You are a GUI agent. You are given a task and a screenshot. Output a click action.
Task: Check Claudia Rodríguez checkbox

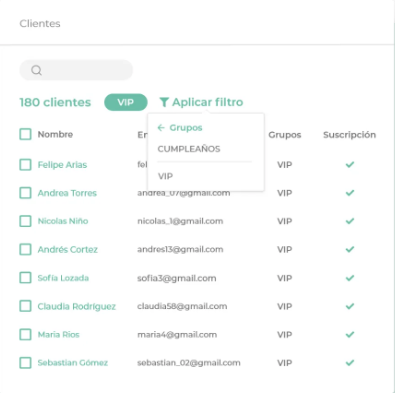(x=25, y=306)
